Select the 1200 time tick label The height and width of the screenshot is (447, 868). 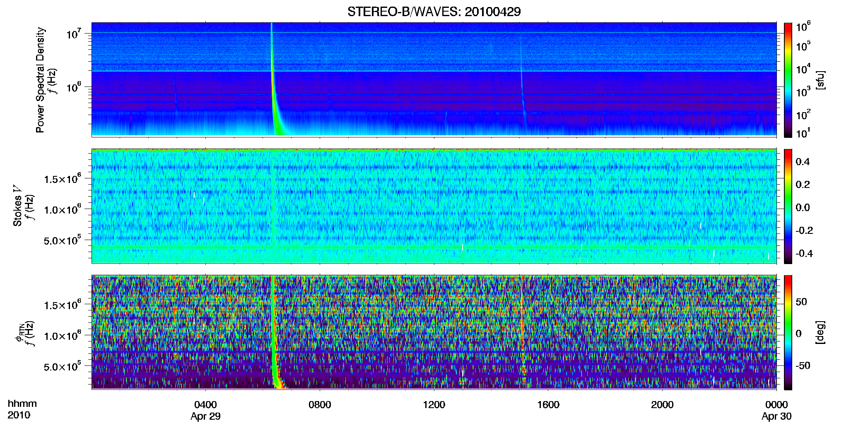pos(434,405)
